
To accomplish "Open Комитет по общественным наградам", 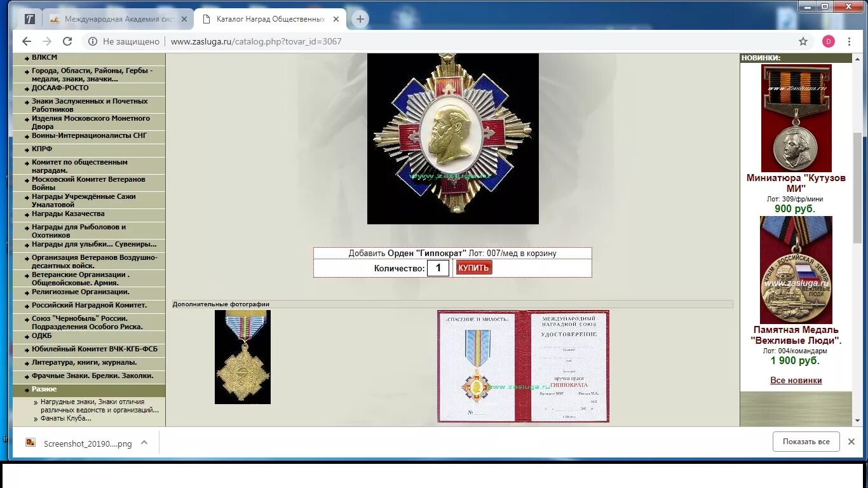I will point(79,166).
